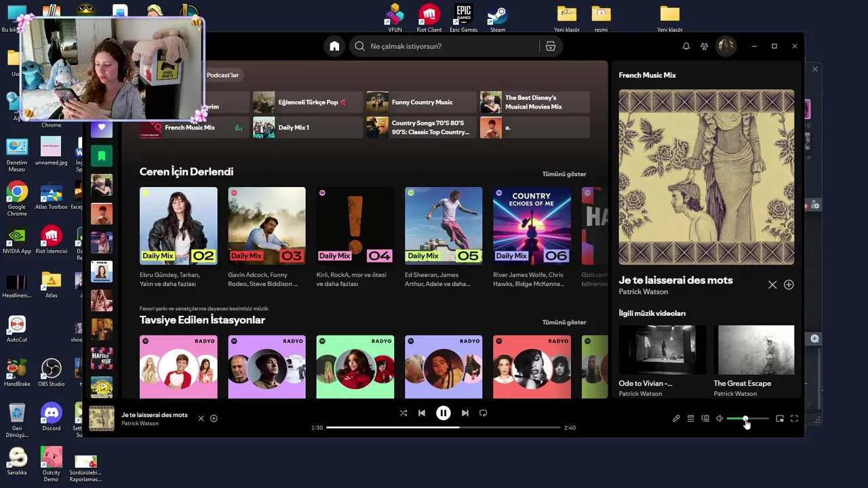This screenshot has width=868, height=488.
Task: Adjust the volume slider
Action: coord(748,419)
